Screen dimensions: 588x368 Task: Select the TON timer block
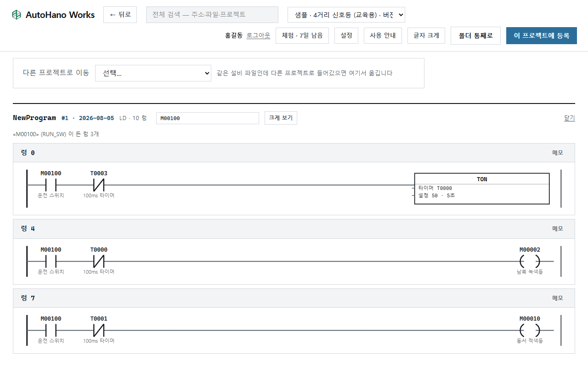482,189
